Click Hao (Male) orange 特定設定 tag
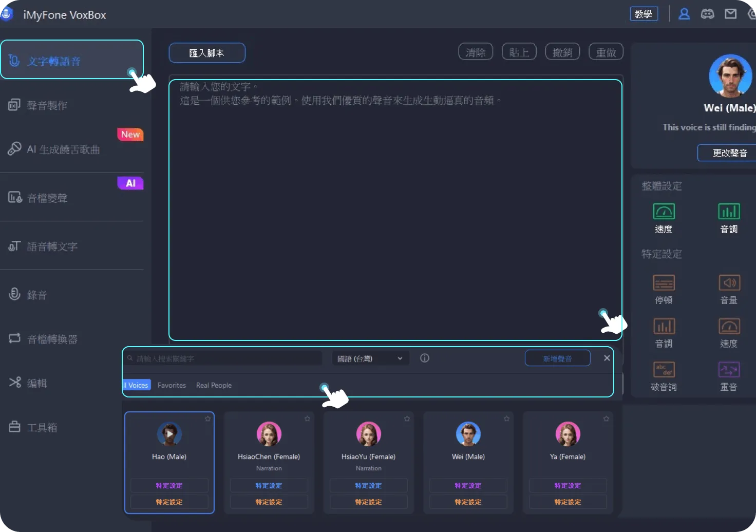Screen dimensions: 756x532 (169, 502)
